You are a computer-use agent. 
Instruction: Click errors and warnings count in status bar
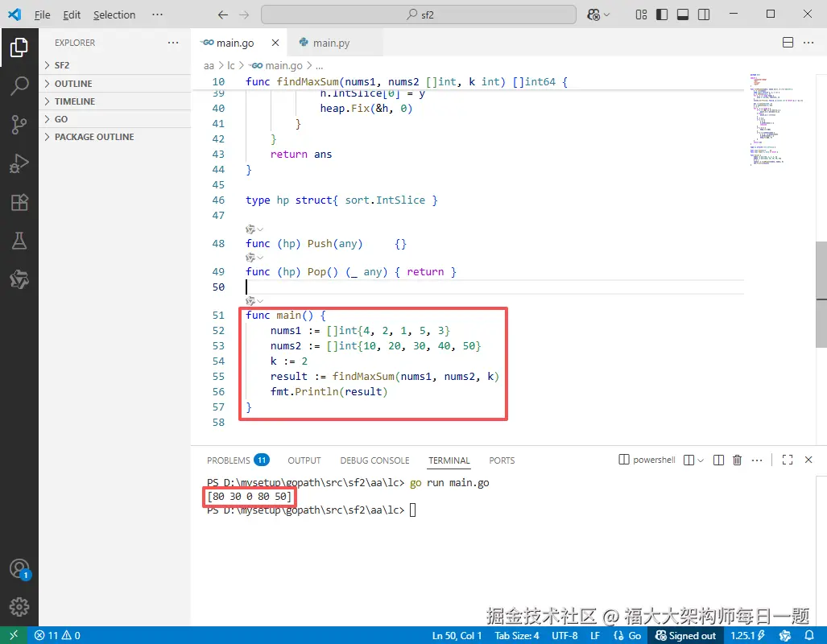click(57, 636)
